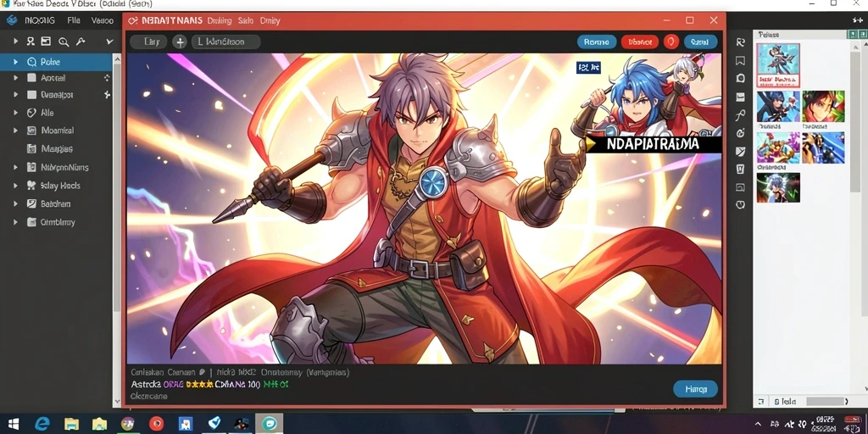Click the round plus button beside Wandtraon field
Screen dimensions: 868x434
[180, 42]
